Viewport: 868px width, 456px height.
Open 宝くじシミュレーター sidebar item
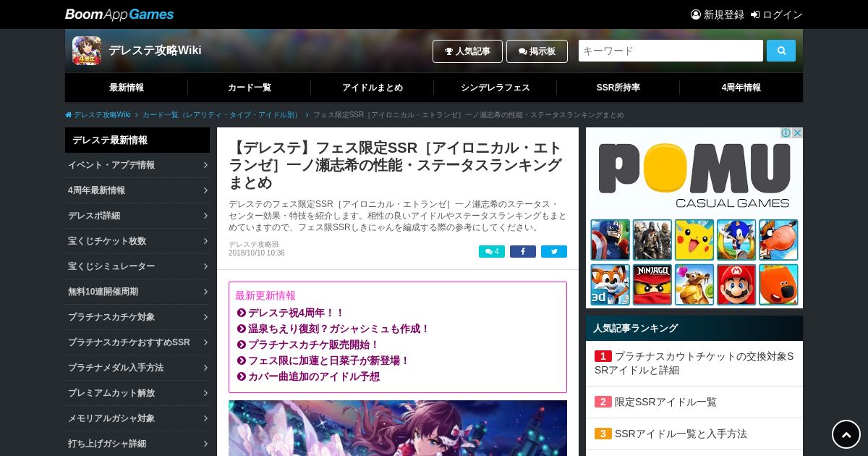[x=137, y=266]
